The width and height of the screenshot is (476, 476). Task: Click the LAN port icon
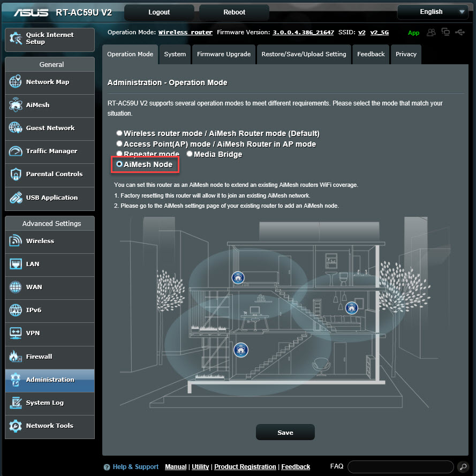(15, 264)
